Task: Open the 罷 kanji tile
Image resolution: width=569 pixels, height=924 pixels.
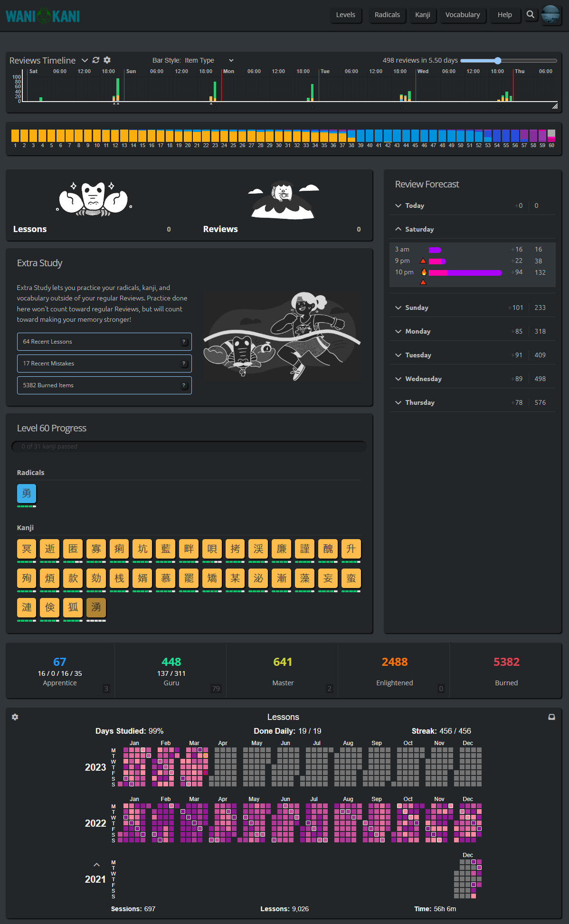Action: pos(189,579)
